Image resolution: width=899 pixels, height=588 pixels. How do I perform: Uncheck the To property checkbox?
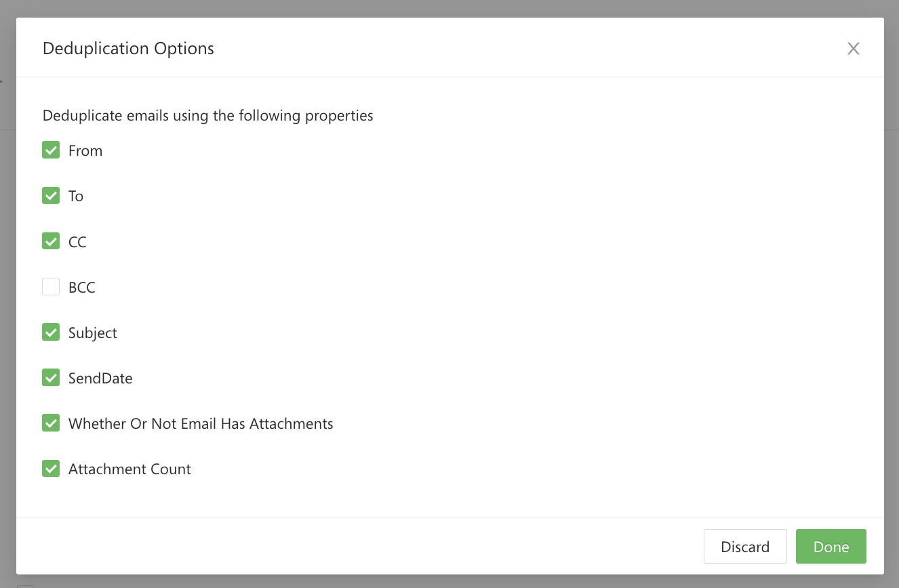tap(51, 196)
